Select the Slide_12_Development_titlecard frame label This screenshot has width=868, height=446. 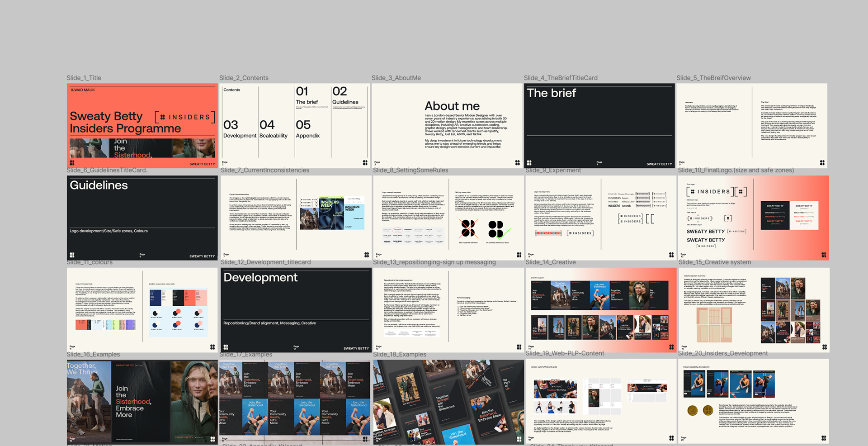pyautogui.click(x=266, y=262)
